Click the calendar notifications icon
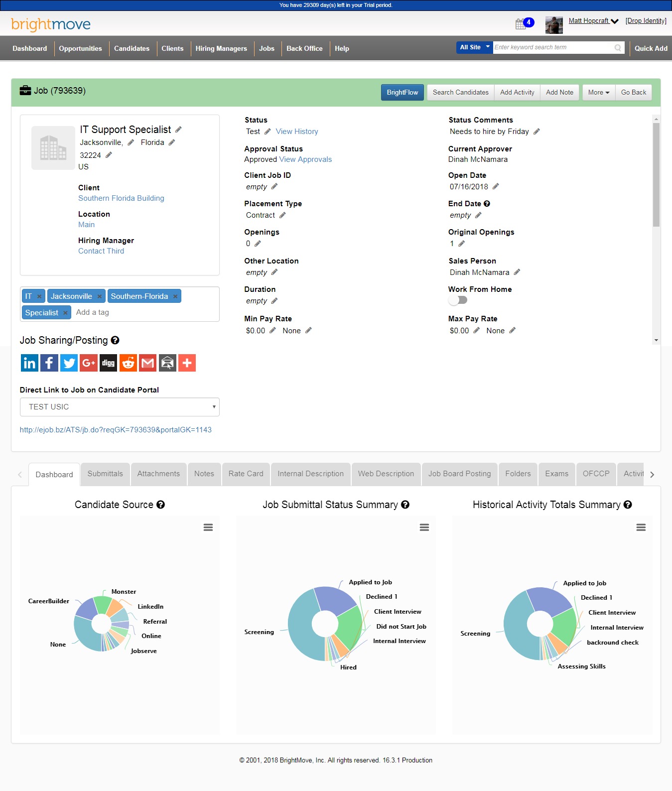Image resolution: width=672 pixels, height=791 pixels. pos(521,24)
